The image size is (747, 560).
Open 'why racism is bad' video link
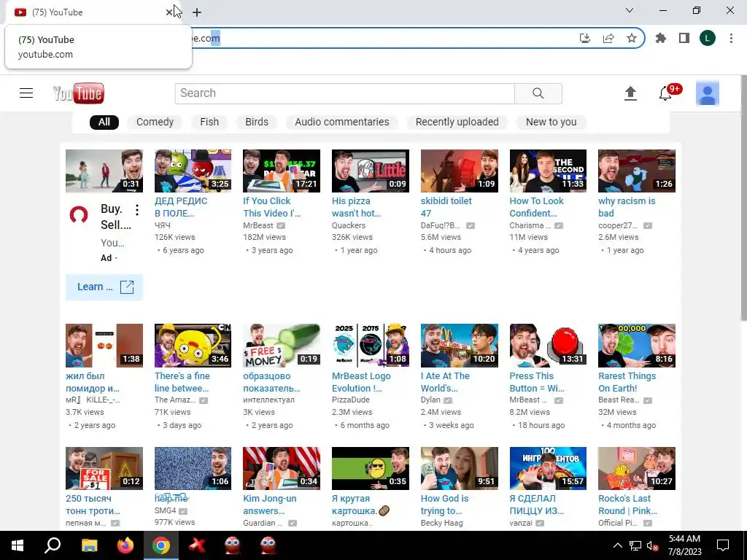627,207
